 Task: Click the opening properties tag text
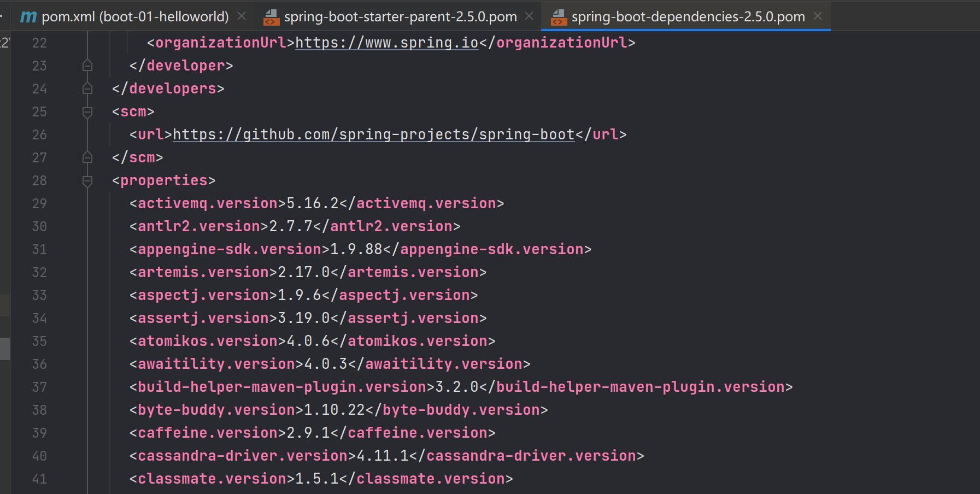pos(164,180)
